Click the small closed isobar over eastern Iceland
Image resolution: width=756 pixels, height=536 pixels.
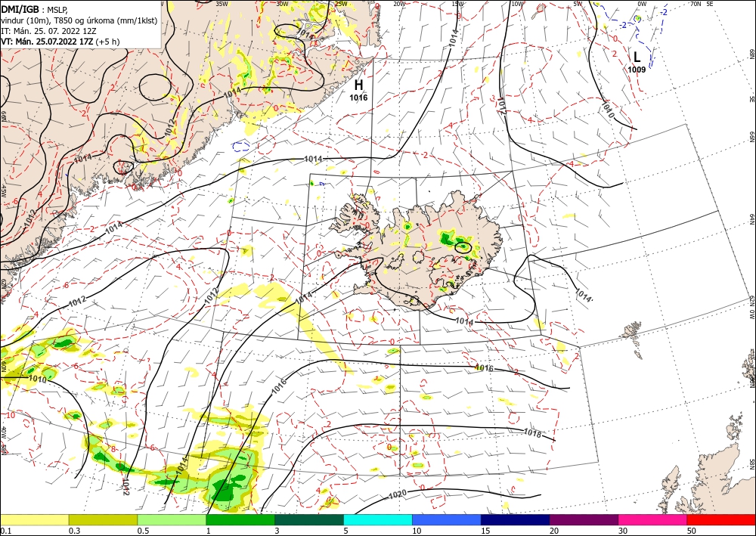(x=463, y=247)
